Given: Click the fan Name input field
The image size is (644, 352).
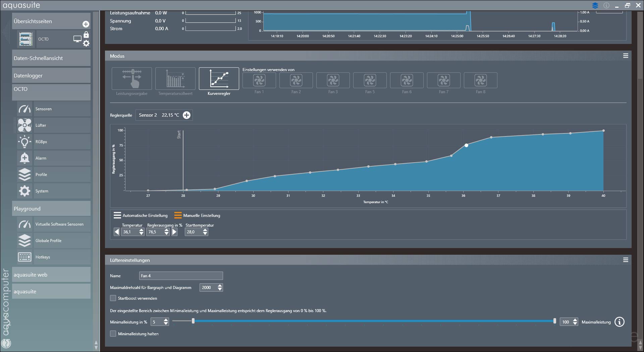Looking at the screenshot, I should 181,276.
